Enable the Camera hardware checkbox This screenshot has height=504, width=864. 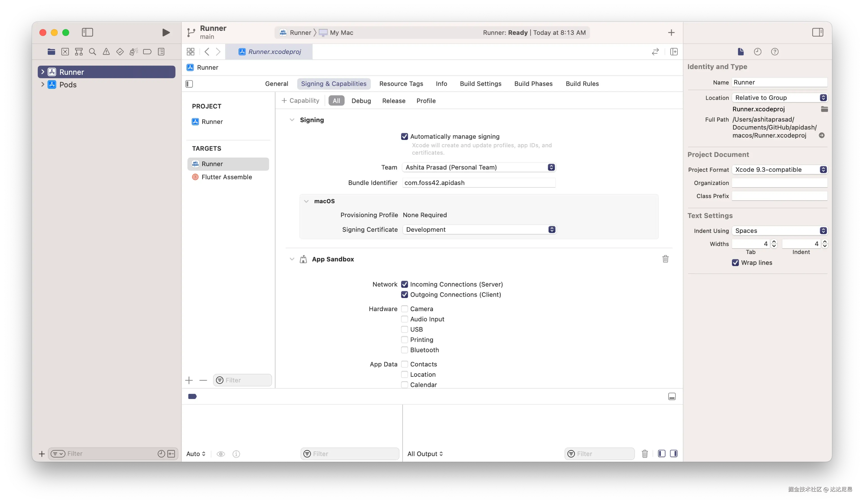[405, 309]
